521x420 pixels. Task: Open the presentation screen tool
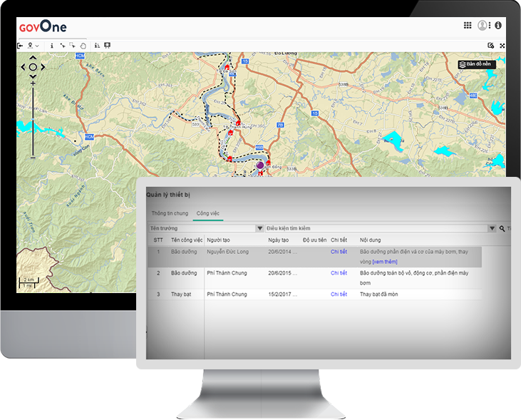(x=107, y=46)
